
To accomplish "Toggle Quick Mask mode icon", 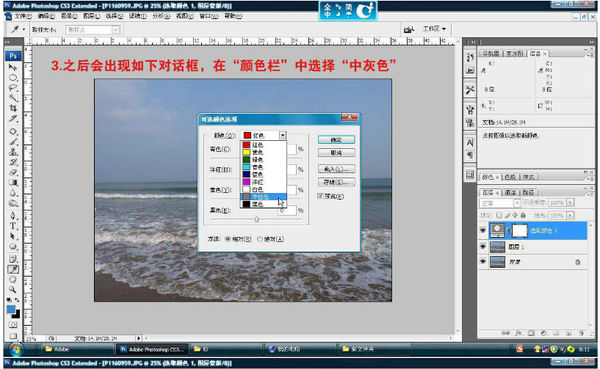I will coord(13,325).
